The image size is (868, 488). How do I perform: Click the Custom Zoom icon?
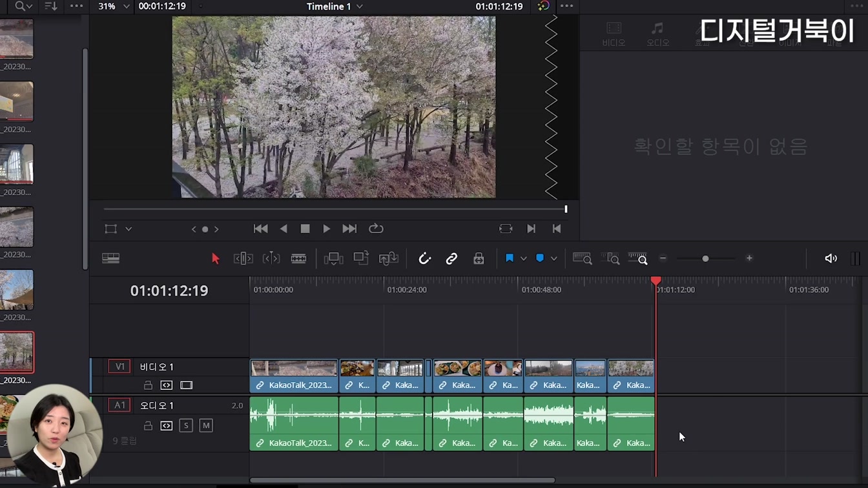click(x=638, y=258)
